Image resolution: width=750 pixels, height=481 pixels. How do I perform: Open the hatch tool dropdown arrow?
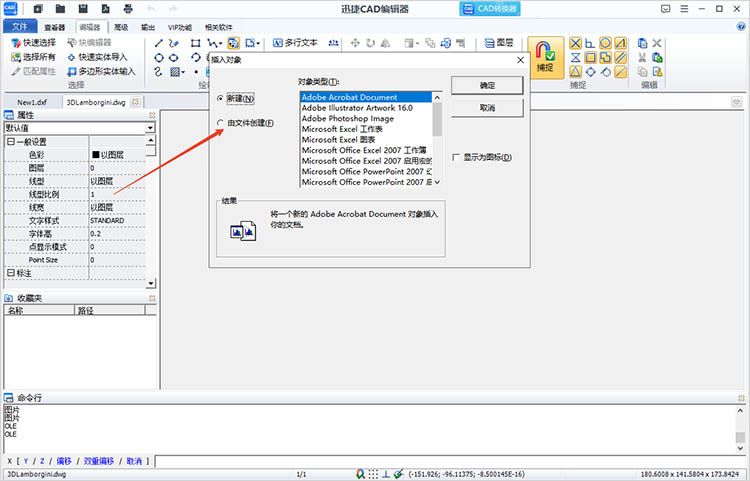183,72
